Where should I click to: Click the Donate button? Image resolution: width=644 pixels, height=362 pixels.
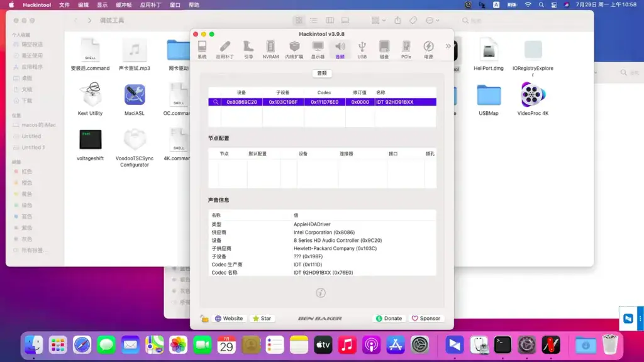(389, 319)
